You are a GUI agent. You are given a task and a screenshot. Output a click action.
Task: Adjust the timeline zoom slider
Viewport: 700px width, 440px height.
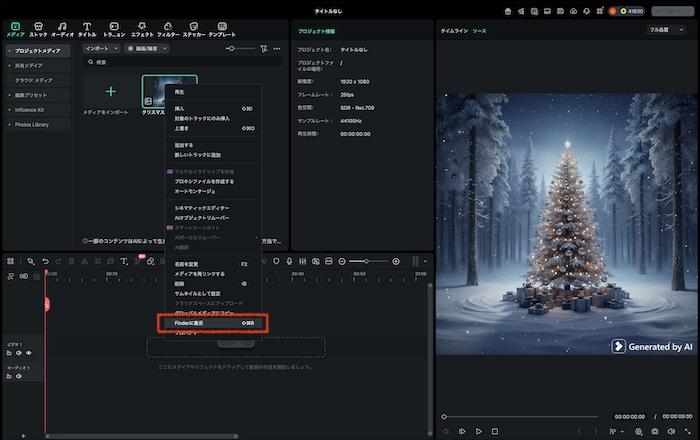(369, 262)
